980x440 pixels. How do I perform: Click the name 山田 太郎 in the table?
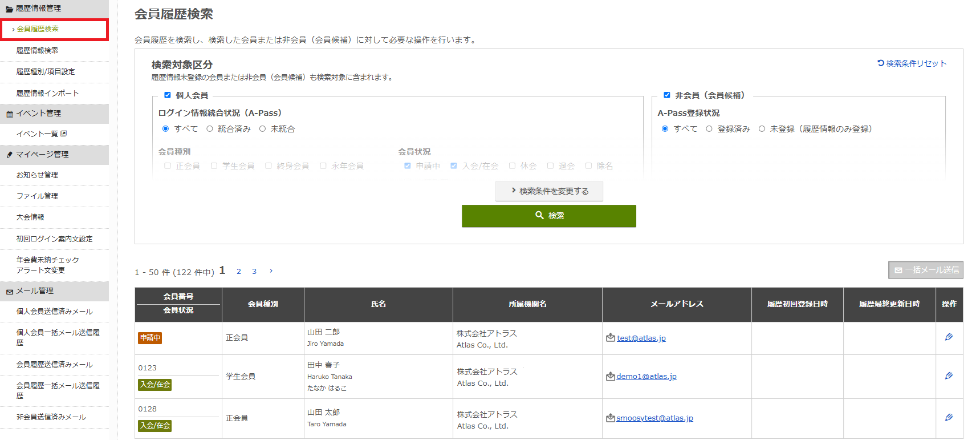click(x=323, y=412)
